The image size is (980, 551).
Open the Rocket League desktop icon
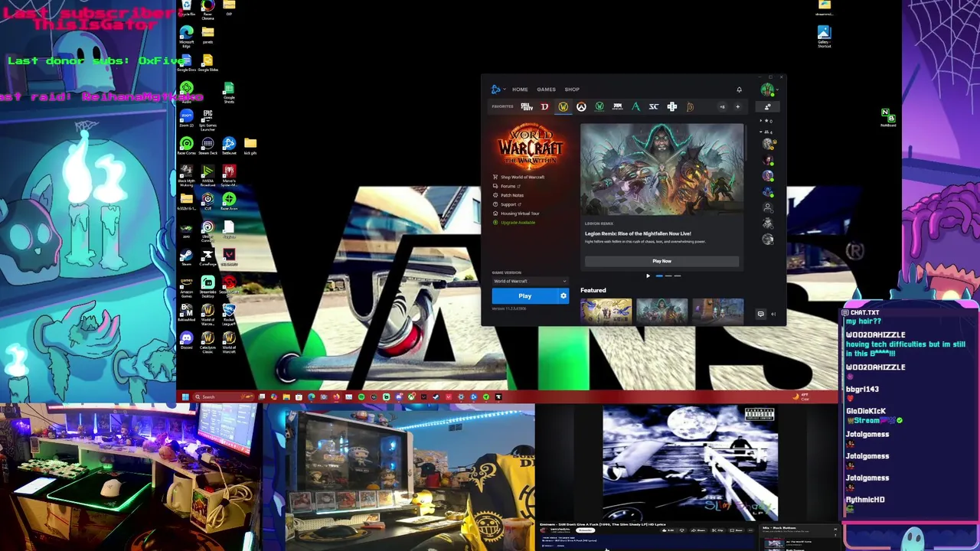tap(229, 312)
